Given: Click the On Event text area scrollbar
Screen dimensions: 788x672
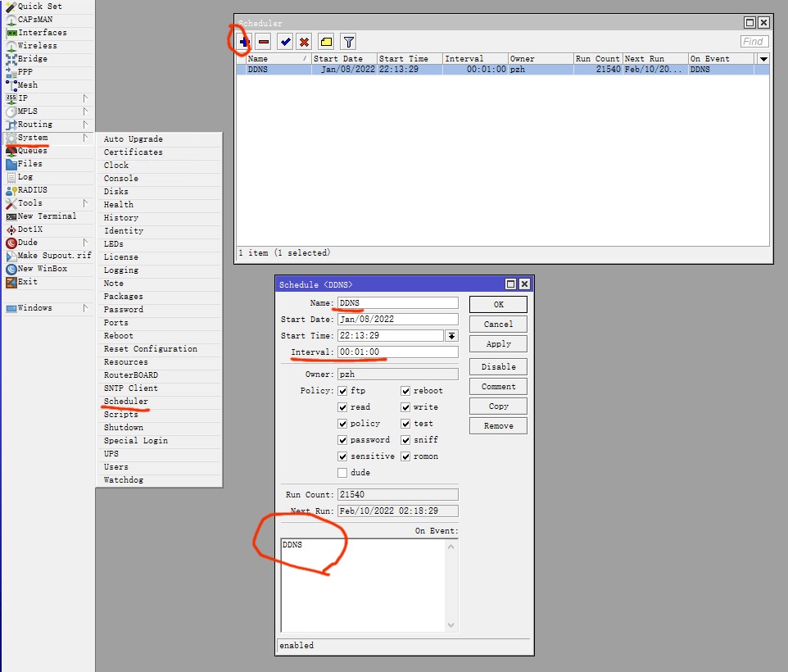Looking at the screenshot, I should point(451,585).
